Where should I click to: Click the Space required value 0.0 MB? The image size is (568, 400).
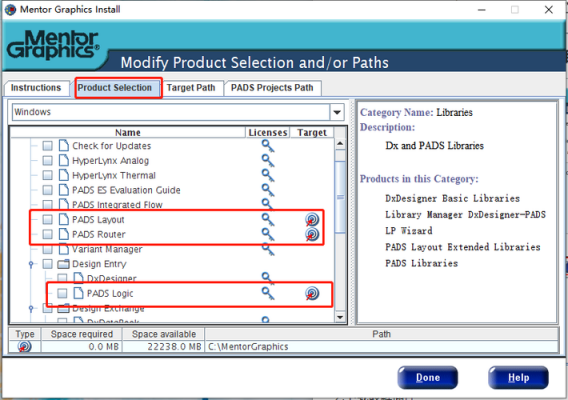(104, 347)
